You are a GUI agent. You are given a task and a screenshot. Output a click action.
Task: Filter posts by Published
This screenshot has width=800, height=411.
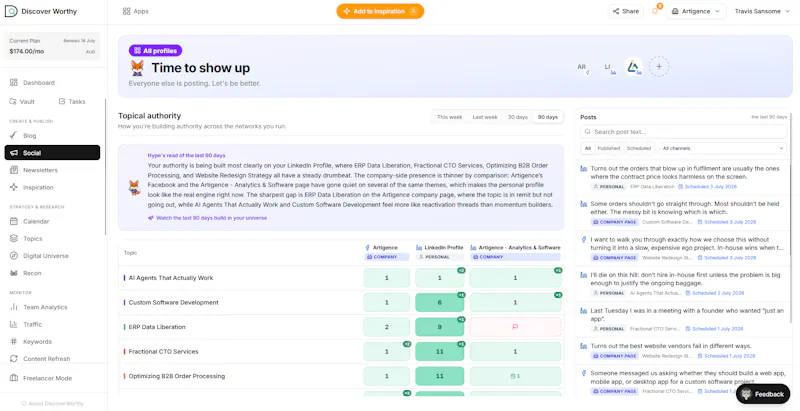tap(609, 148)
